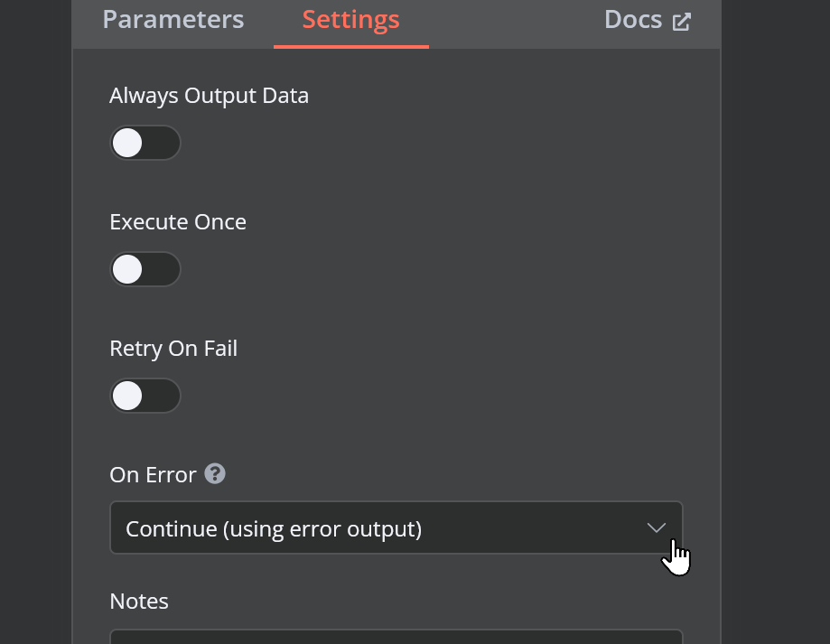Click the Execute Once label text

[178, 221]
